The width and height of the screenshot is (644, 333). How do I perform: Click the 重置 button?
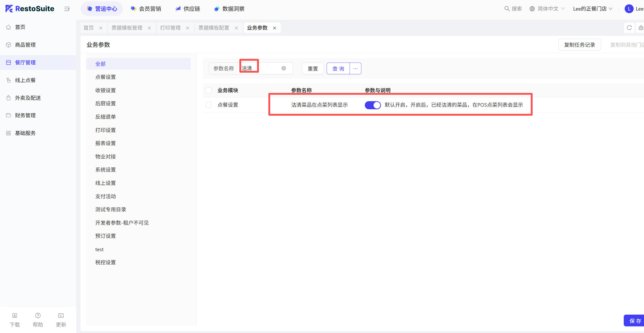point(313,69)
